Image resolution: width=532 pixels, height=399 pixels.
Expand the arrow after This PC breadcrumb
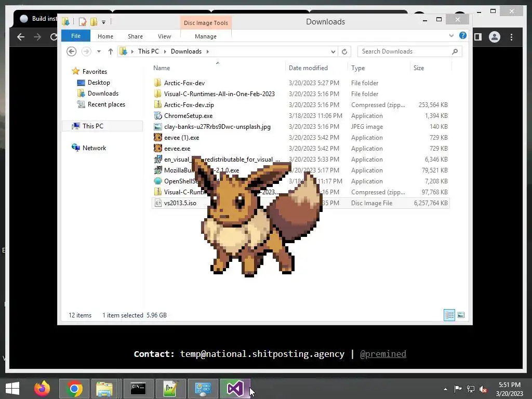coord(165,51)
